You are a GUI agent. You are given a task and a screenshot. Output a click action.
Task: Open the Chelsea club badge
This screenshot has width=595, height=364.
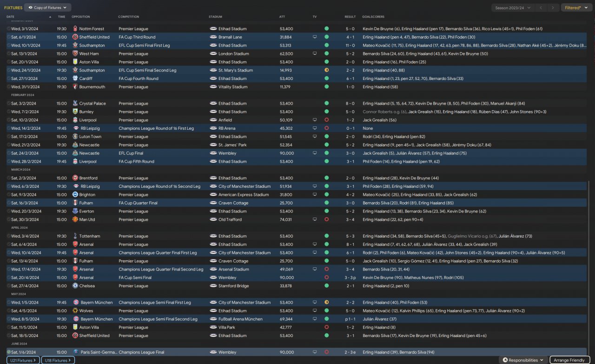point(75,286)
